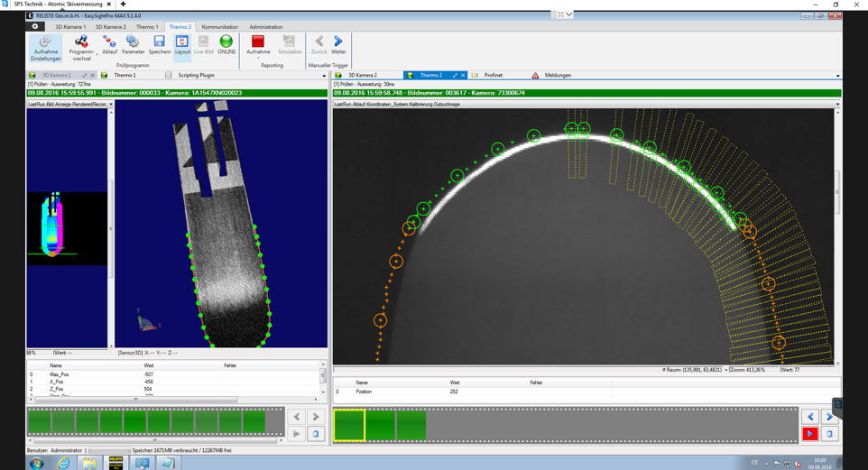Expand the LastRun.Bild.Anzeige image source dropdown

pyautogui.click(x=110, y=105)
